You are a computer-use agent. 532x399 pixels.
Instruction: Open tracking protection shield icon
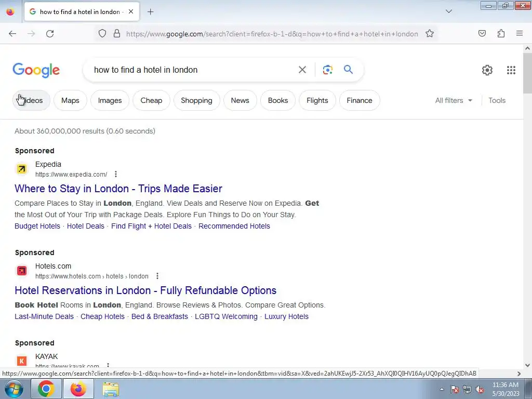[102, 33]
